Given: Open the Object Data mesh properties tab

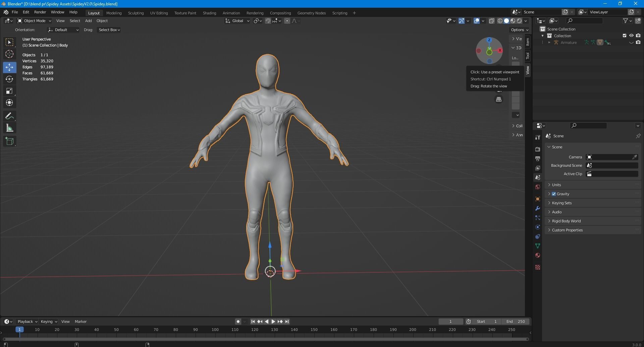Looking at the screenshot, I should (x=538, y=246).
